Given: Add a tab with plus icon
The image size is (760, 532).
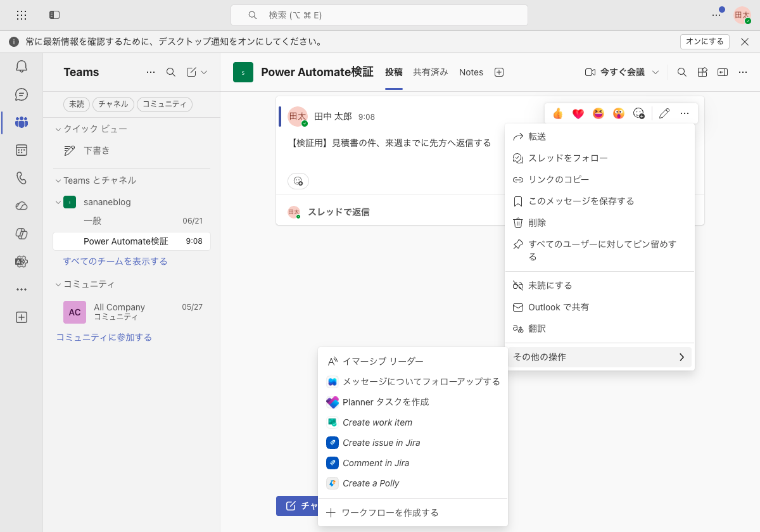Looking at the screenshot, I should click(499, 72).
